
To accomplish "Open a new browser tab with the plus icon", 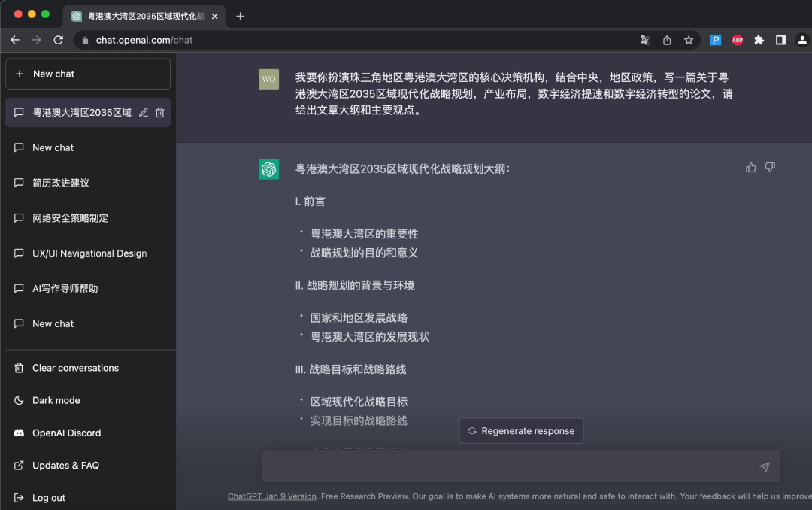I will coord(241,16).
